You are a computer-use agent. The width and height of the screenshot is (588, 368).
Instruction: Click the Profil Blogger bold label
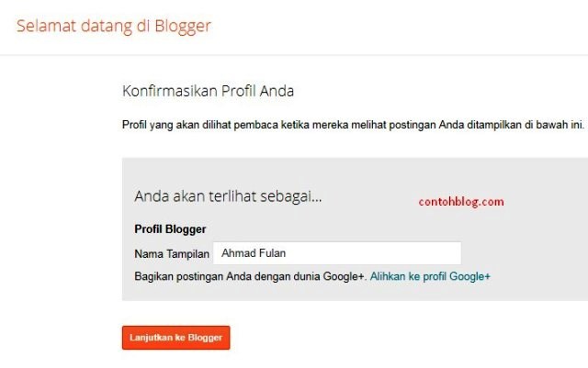(170, 229)
